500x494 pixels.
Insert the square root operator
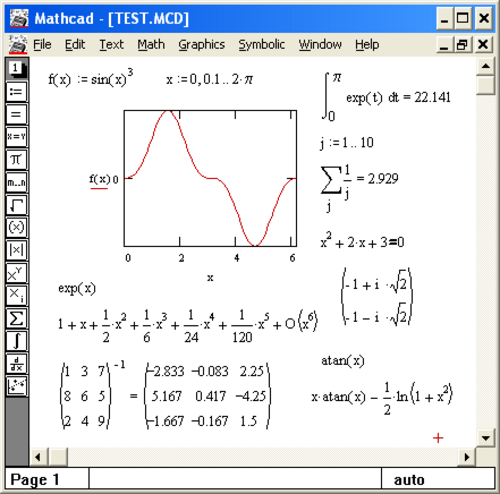(16, 205)
